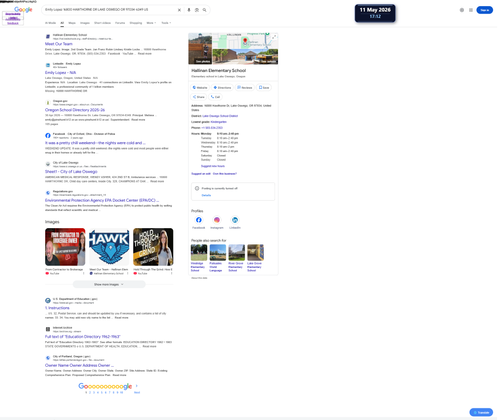Click Suggest new hours link
The image size is (500, 420).
tap(213, 166)
